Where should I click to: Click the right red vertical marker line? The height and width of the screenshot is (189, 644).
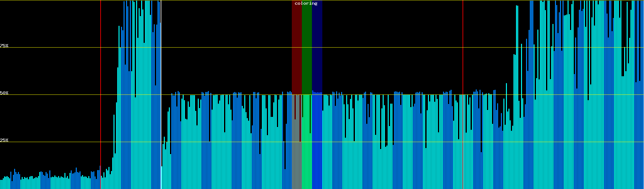[463, 63]
